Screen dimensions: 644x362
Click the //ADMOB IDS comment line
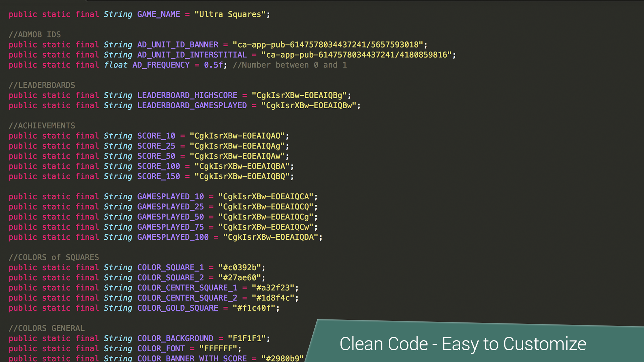35,35
